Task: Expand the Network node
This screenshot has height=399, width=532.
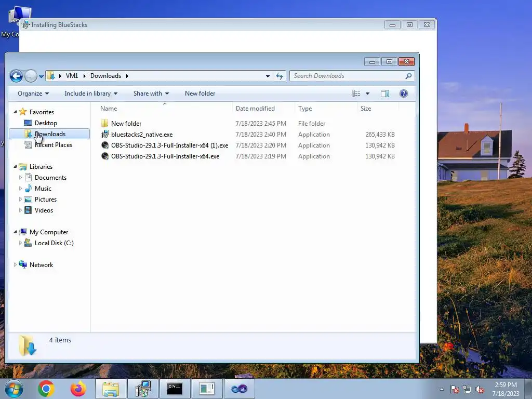Action: [15, 264]
